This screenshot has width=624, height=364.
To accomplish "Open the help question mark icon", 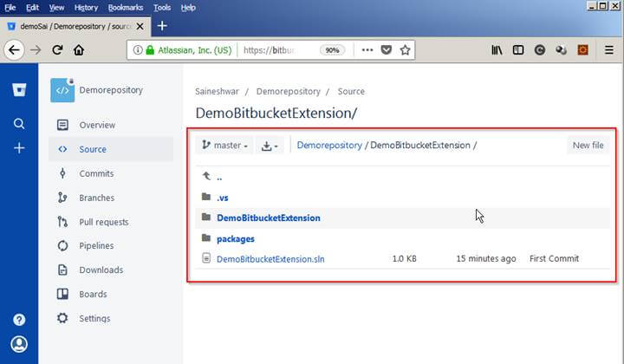I will coord(19,320).
